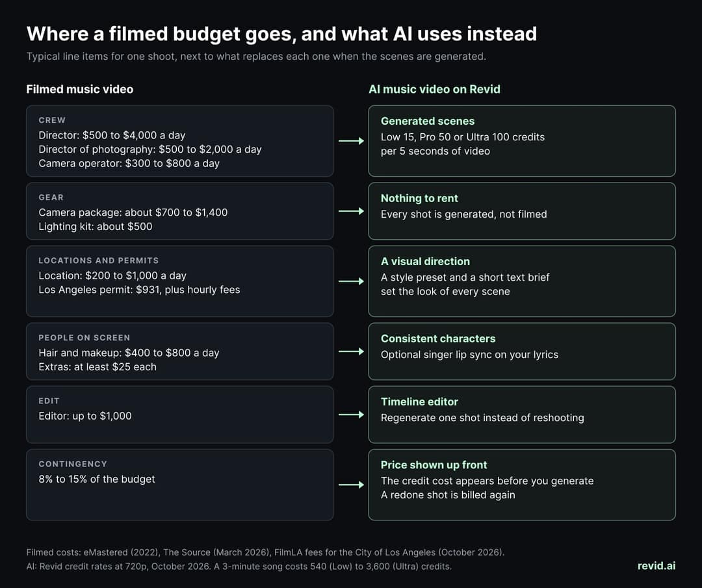702x588 pixels.
Task: Click 'A redone shot is billed again'
Action: pos(448,495)
